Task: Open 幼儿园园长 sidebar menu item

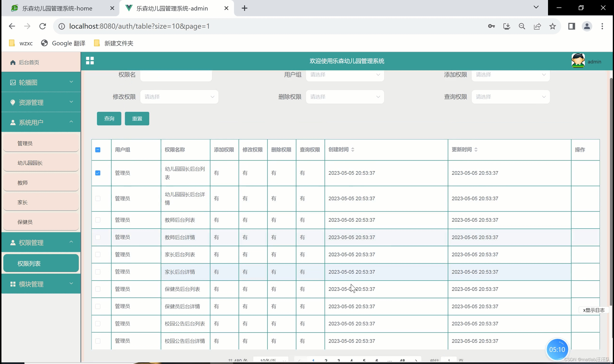Action: click(41, 163)
